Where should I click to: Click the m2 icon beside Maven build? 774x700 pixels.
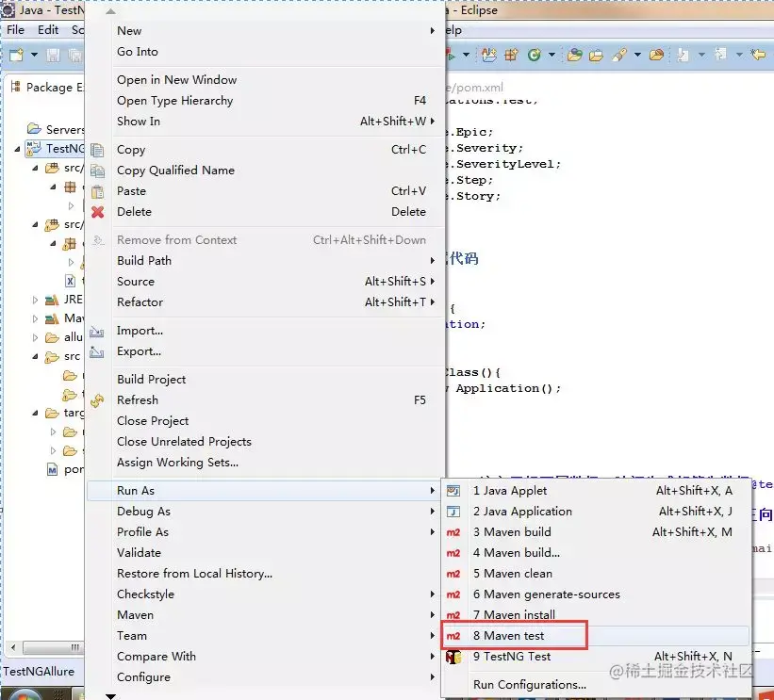(453, 532)
